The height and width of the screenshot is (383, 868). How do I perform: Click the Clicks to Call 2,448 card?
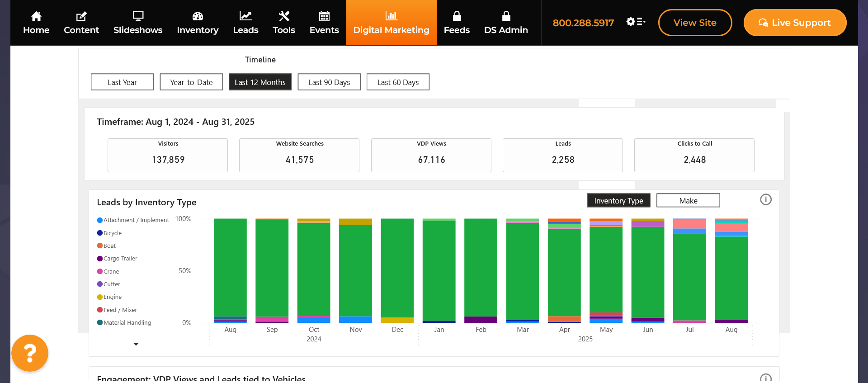click(x=694, y=155)
